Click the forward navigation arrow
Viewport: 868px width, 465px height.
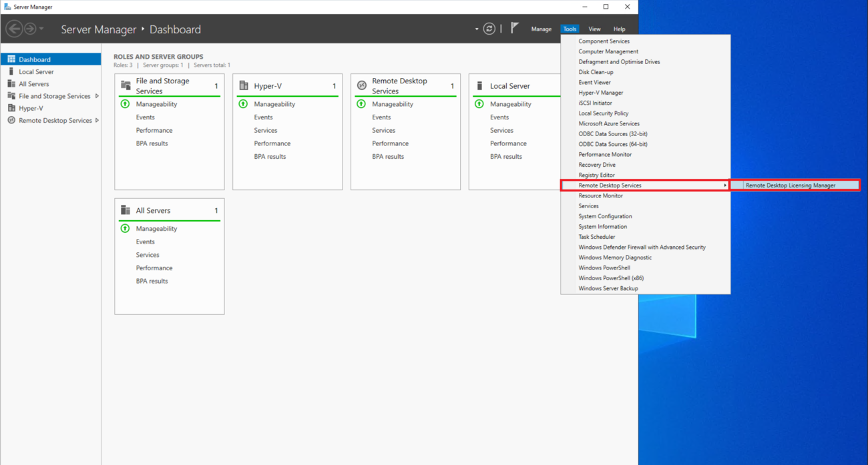30,29
